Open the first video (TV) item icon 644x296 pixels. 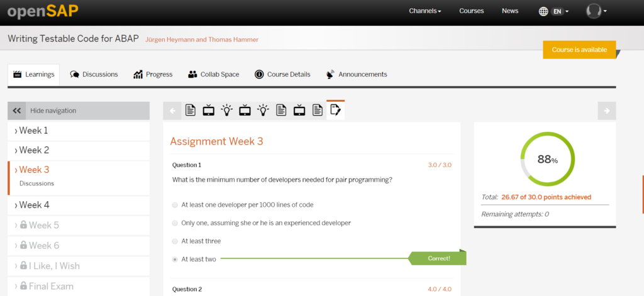209,111
